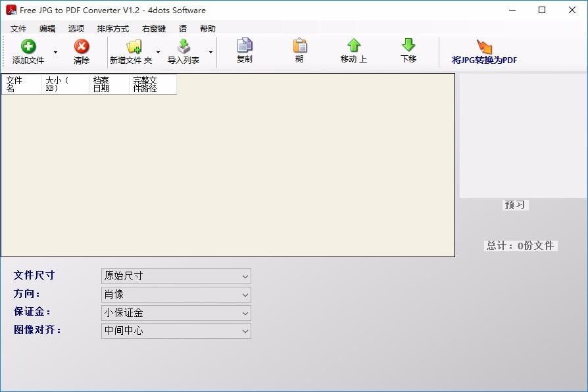This screenshot has width=588, height=392.
Task: Open the 语 language menu
Action: point(183,28)
